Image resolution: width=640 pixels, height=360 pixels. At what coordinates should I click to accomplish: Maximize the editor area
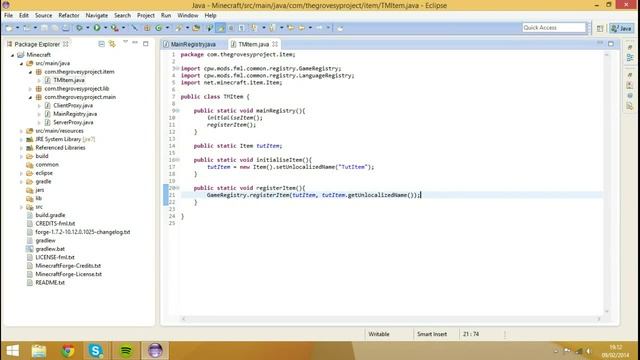pos(611,44)
